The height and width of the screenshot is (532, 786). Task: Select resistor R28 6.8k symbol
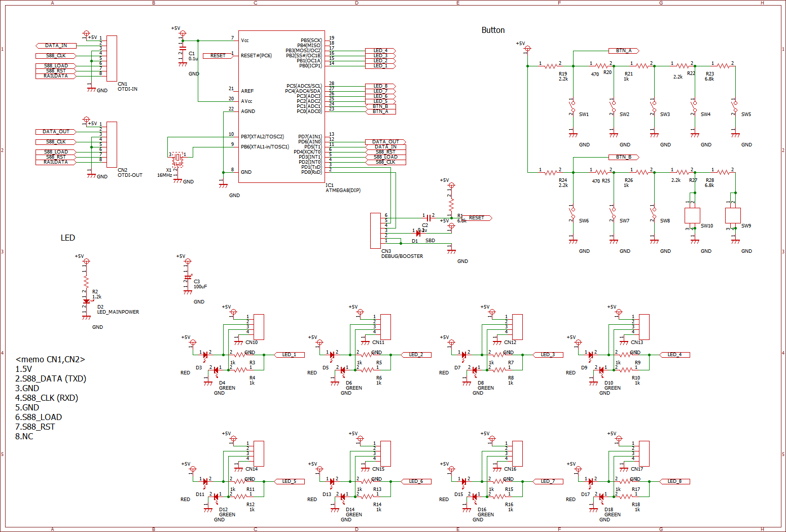(x=723, y=172)
